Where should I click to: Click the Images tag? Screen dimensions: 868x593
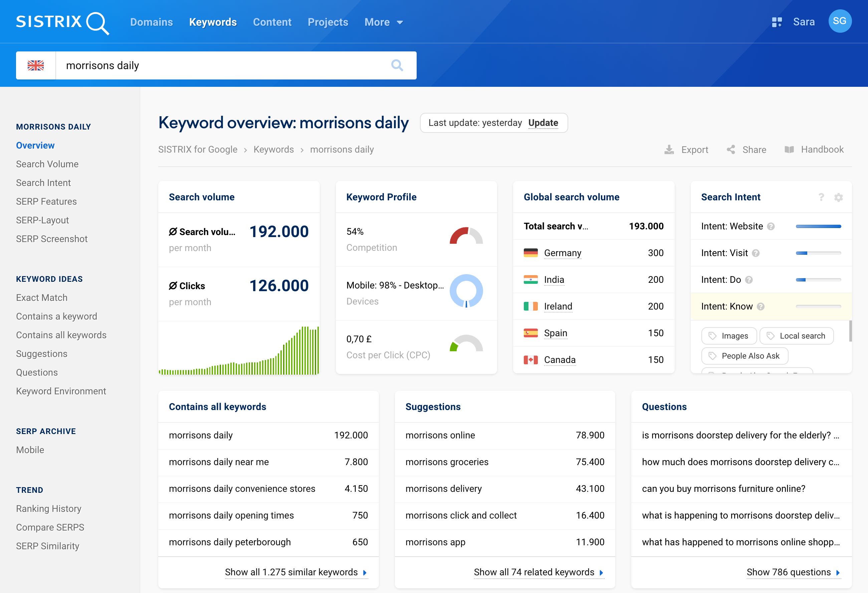point(729,336)
